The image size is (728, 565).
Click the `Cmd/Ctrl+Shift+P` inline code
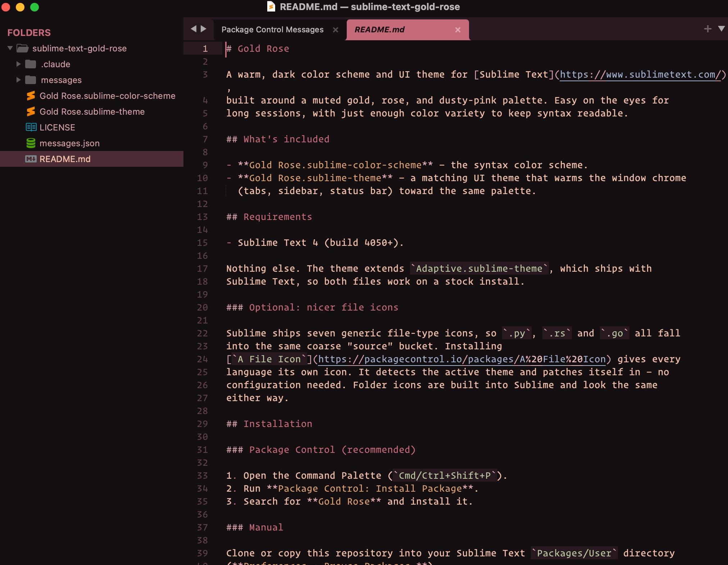coord(445,476)
